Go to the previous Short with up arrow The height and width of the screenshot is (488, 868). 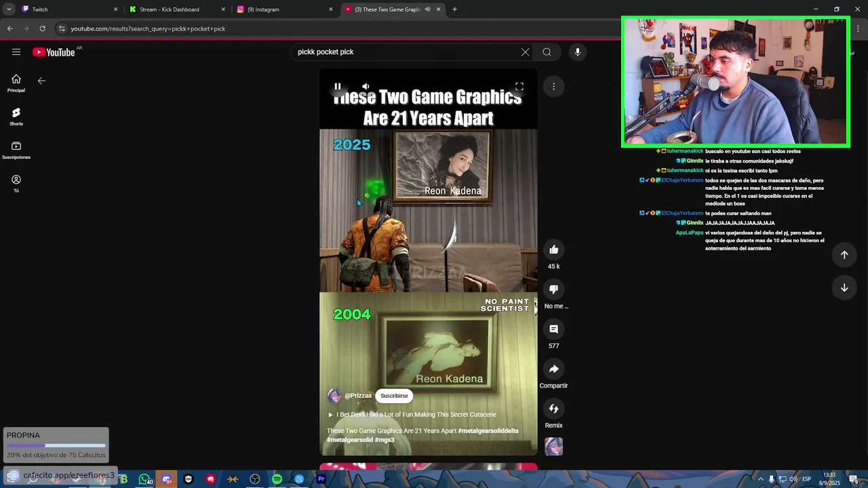pos(844,255)
